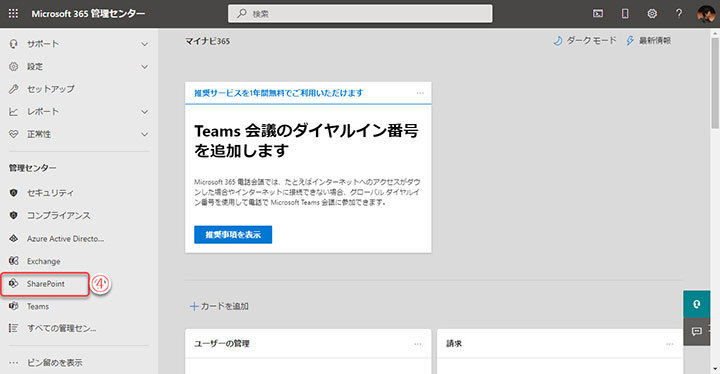The width and height of the screenshot is (720, 374).
Task: Click the 最新情報 lightning icon
Action: (x=630, y=40)
